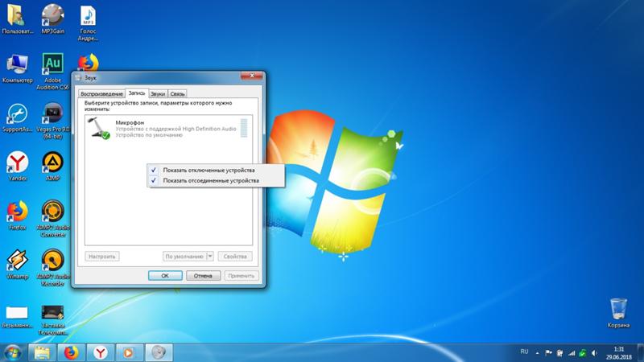
Task: Switch to the Воспроизведение tab
Action: (101, 94)
